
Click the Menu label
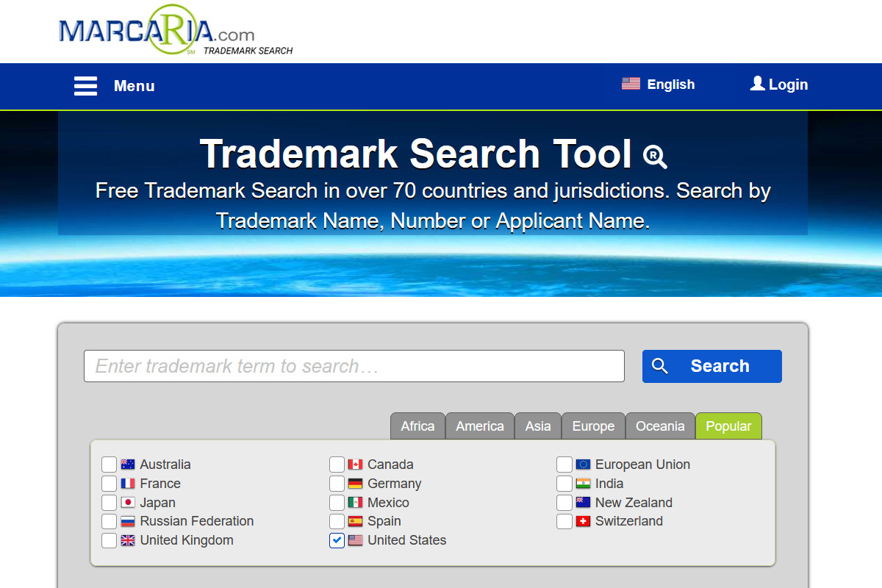tap(135, 86)
